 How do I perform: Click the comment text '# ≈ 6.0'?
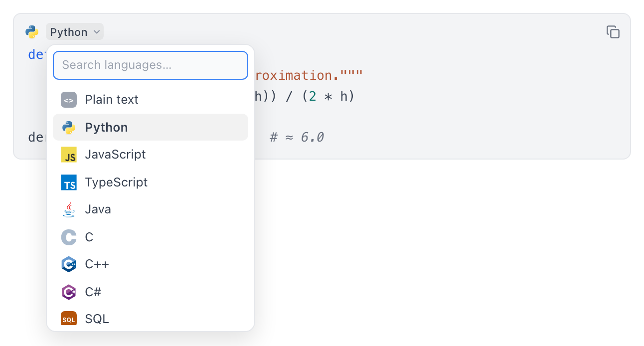[297, 137]
